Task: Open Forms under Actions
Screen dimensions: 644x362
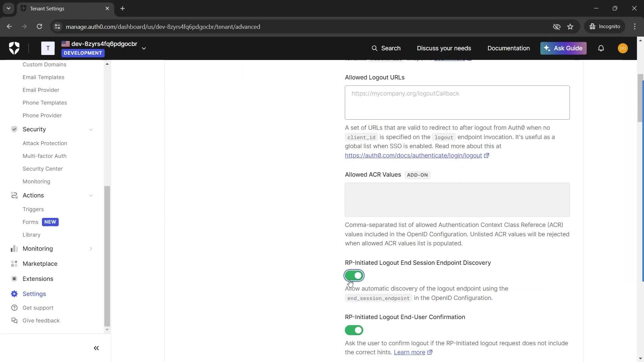Action: [x=31, y=222]
